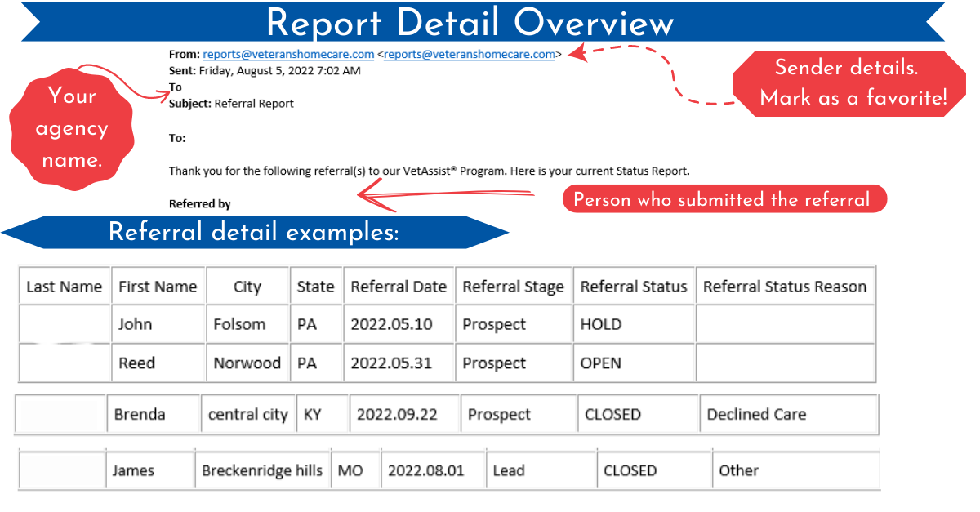Click the 'Last Name' column header
Viewport: 980px width, 512px height.
65,287
